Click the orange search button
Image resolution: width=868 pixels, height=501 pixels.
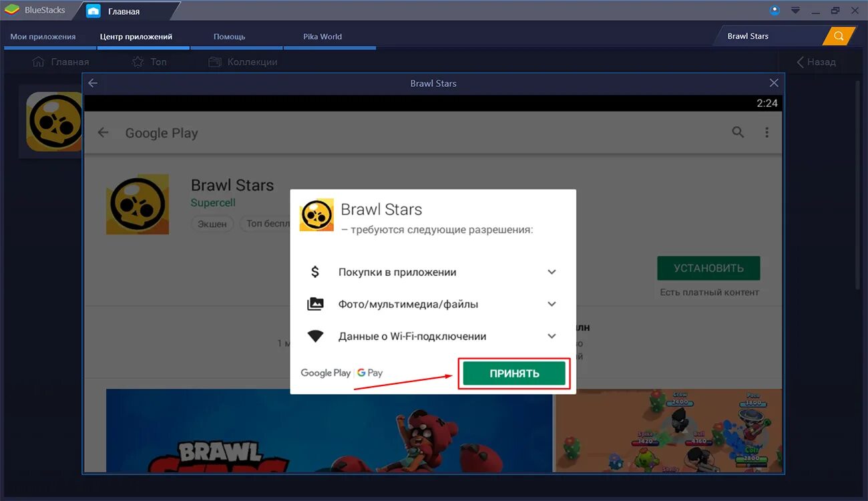click(839, 36)
